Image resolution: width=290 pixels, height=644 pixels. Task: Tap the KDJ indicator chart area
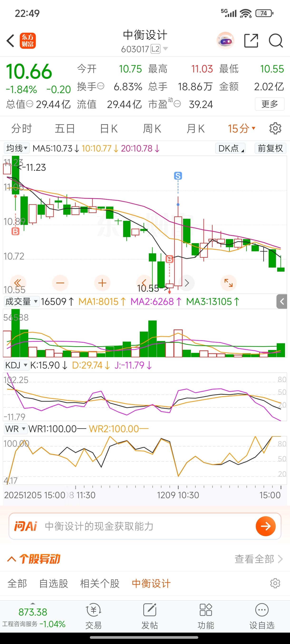tap(145, 397)
